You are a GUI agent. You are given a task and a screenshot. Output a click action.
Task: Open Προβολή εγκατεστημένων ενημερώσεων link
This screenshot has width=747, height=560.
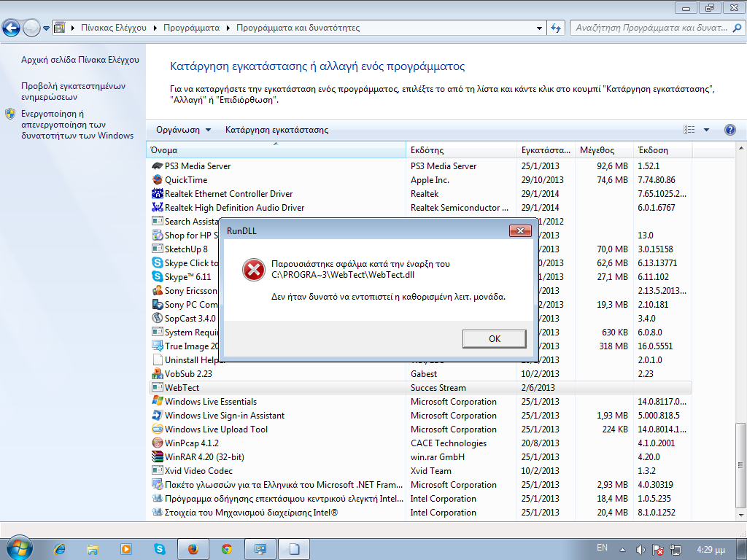[x=74, y=91]
